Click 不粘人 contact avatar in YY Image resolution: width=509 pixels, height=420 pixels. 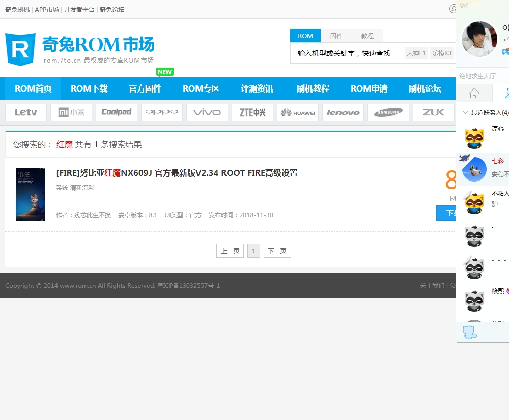coord(474,203)
